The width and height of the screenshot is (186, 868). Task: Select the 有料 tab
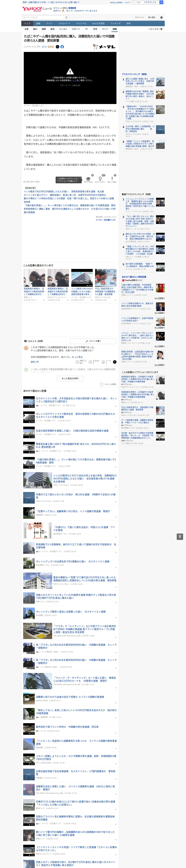click(128, 24)
